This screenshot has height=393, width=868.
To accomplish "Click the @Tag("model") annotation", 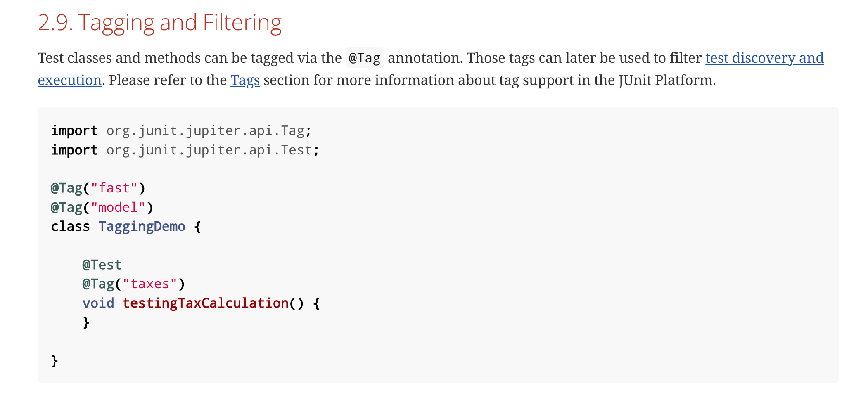I will pos(102,208).
